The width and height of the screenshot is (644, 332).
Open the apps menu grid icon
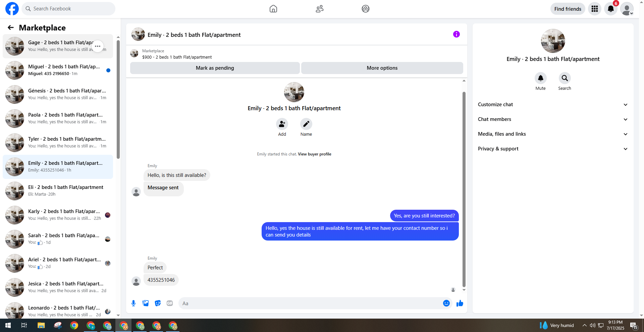(x=595, y=9)
